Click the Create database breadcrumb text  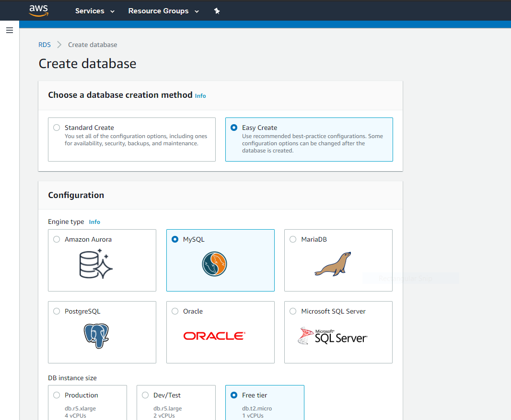pyautogui.click(x=93, y=45)
